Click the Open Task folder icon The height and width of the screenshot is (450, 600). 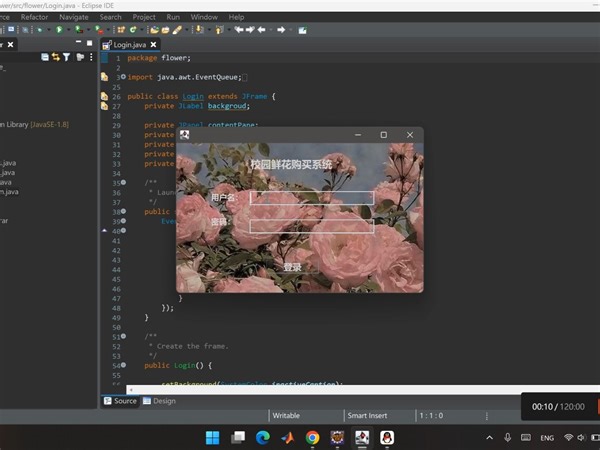click(x=165, y=29)
